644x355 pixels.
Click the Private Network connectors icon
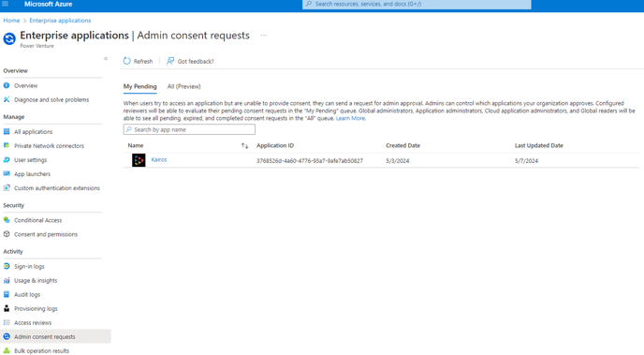point(7,145)
